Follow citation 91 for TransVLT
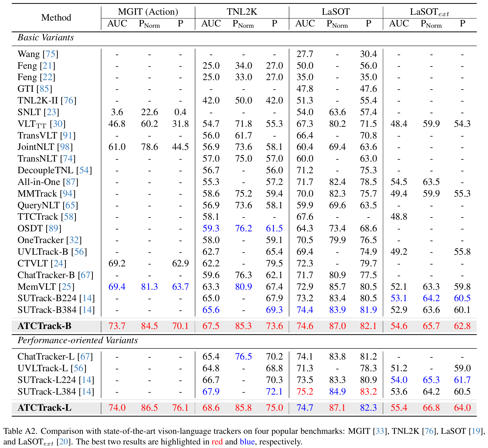The height and width of the screenshot is (448, 488). point(68,135)
